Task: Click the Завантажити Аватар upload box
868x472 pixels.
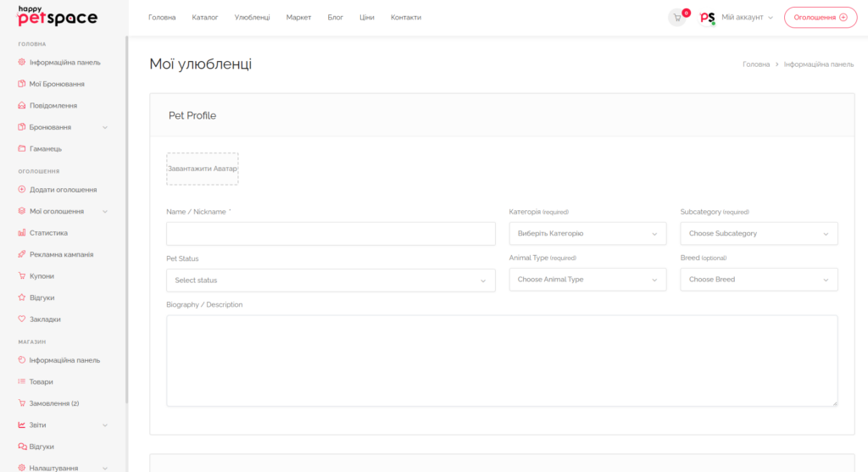Action: coord(203,169)
